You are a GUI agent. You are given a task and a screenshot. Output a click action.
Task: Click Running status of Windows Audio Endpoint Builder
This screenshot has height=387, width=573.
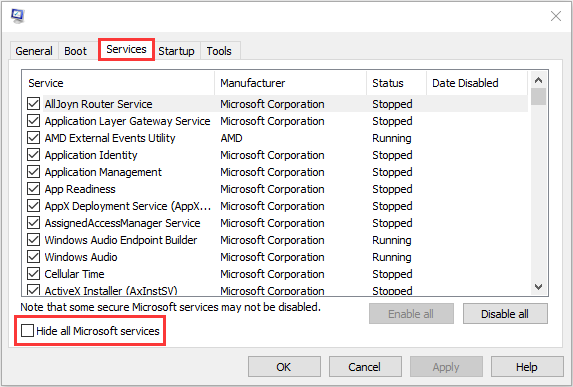[x=392, y=240]
